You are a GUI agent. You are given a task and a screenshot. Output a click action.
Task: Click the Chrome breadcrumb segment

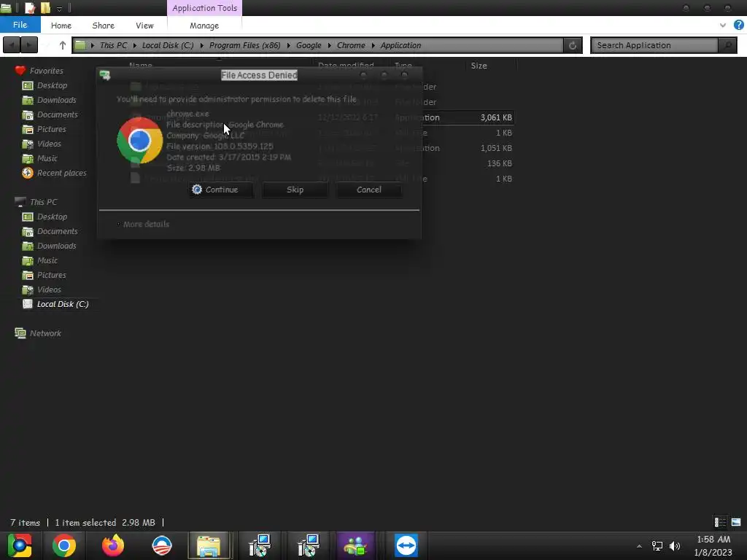[351, 45]
